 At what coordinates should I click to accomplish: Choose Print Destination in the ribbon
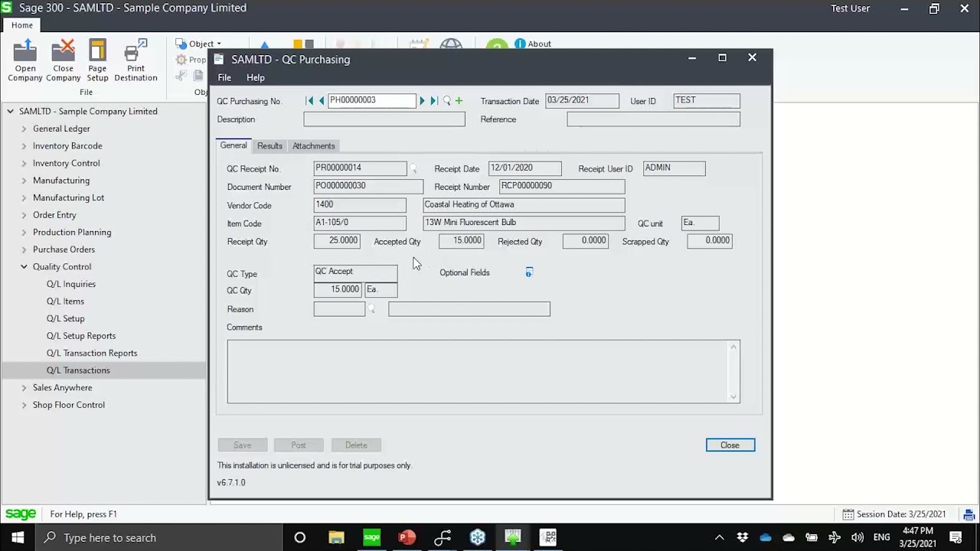136,60
